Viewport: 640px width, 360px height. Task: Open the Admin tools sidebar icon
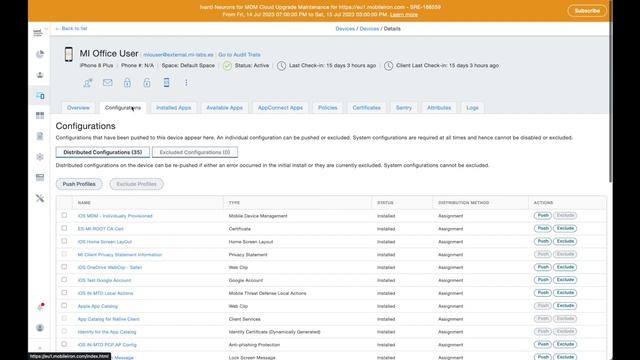coord(40,198)
